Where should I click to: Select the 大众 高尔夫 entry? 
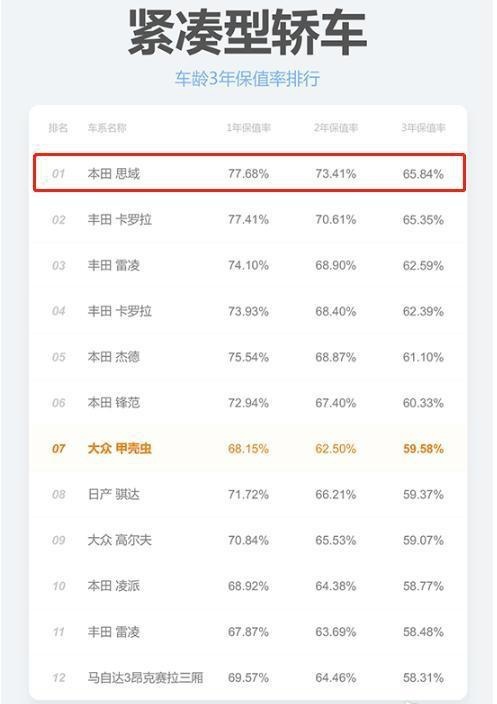pyautogui.click(x=119, y=540)
